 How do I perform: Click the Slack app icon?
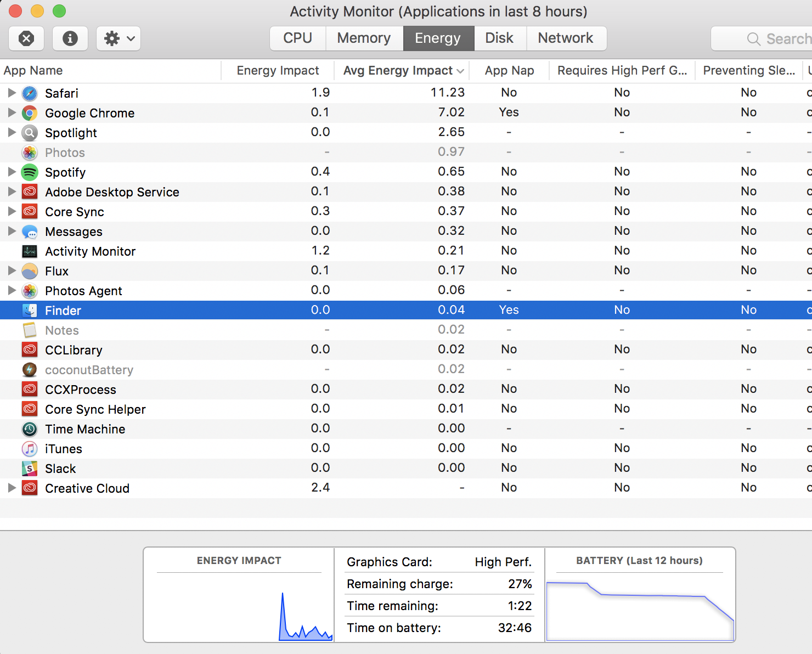(30, 469)
